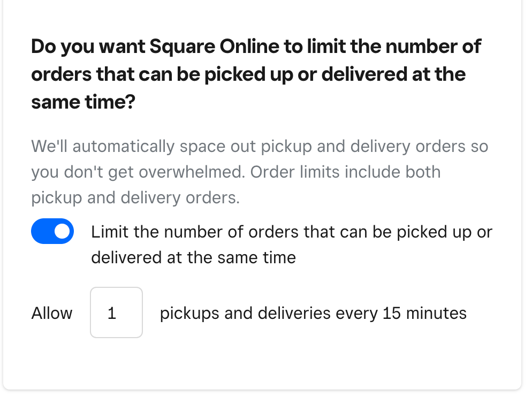Click the "Allow" label before the number field
Image resolution: width=532 pixels, height=397 pixels.
pos(52,313)
